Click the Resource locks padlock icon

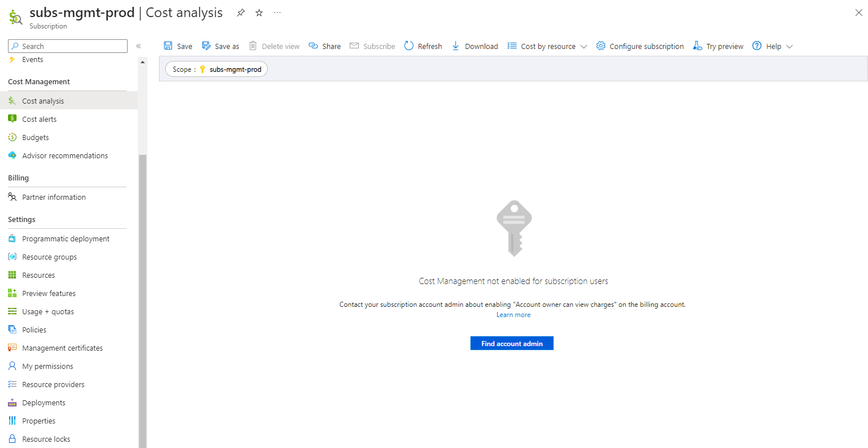[12, 439]
